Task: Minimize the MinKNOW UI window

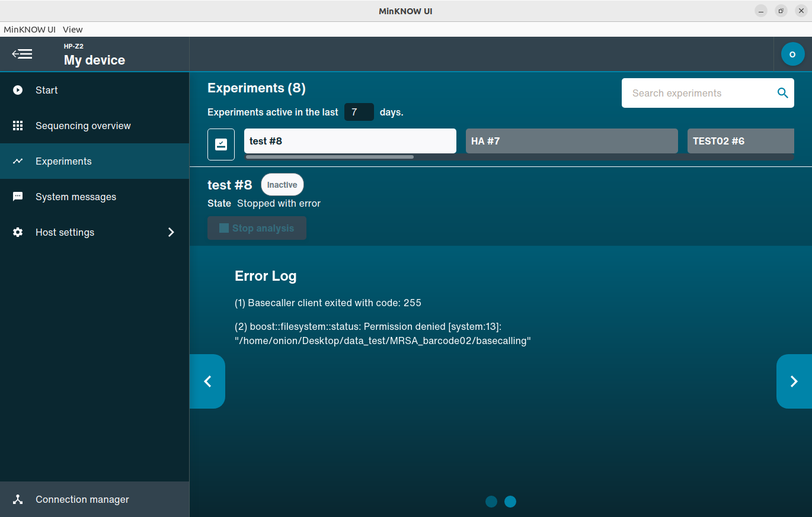Action: click(x=761, y=11)
